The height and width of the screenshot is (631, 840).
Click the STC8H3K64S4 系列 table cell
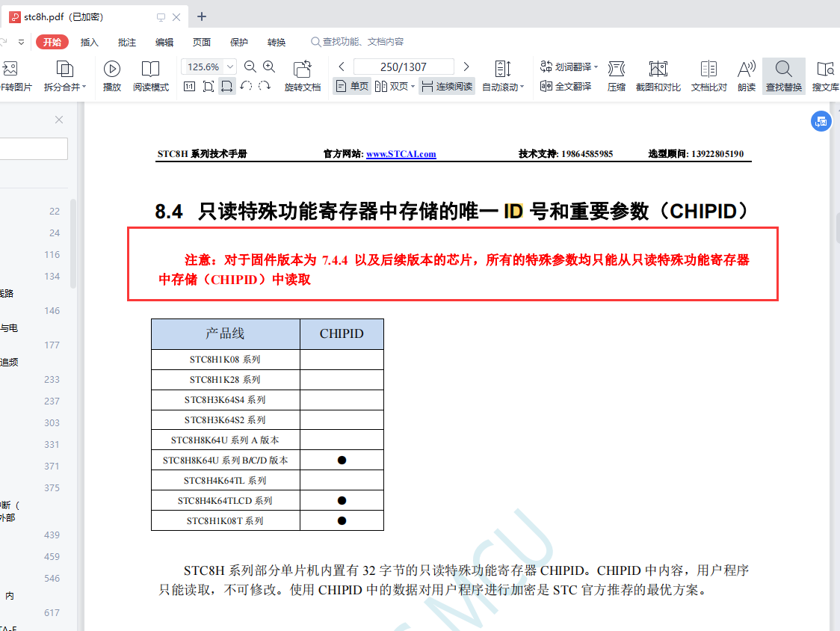225,400
